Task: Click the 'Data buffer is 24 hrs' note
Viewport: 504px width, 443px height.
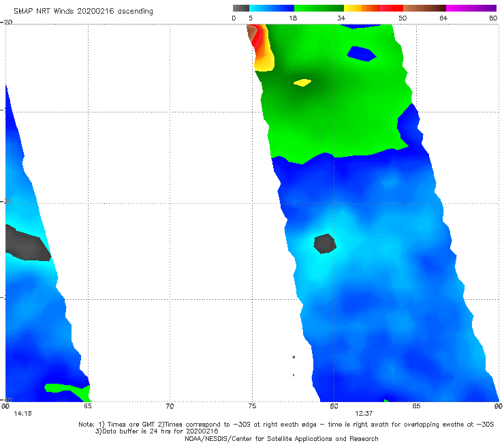Action: pyautogui.click(x=157, y=431)
